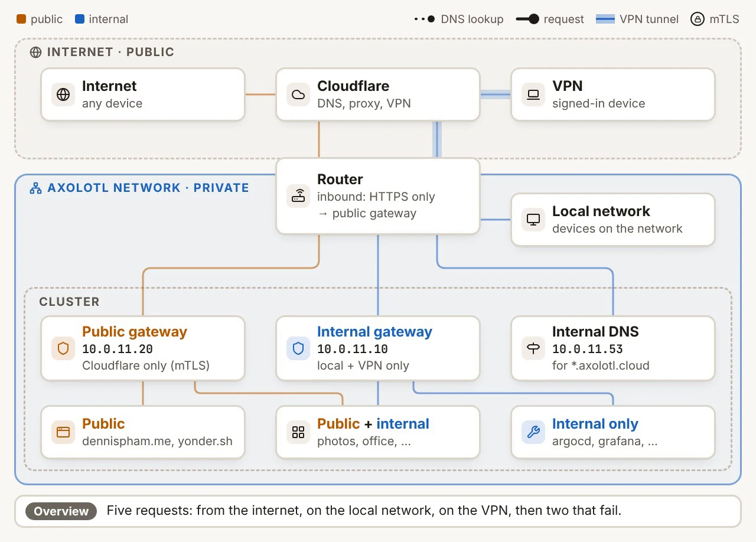Click the wrench icon on Internal only
The image size is (756, 542).
tap(533, 432)
